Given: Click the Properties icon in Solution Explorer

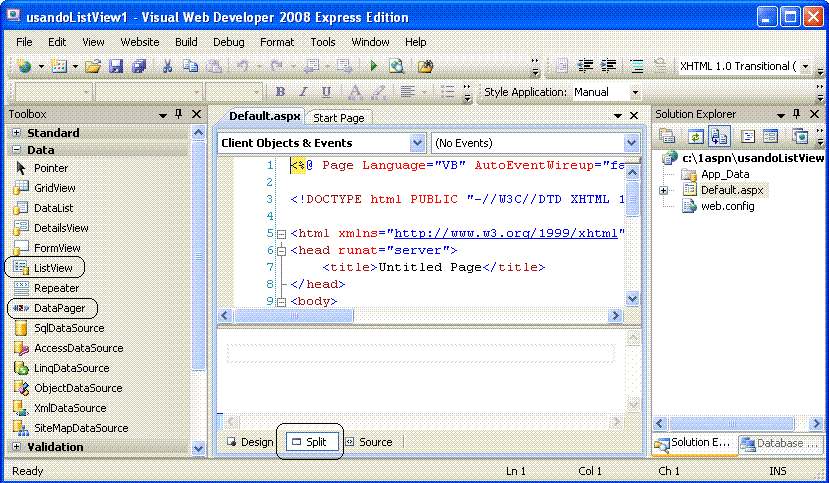Looking at the screenshot, I should [x=667, y=136].
